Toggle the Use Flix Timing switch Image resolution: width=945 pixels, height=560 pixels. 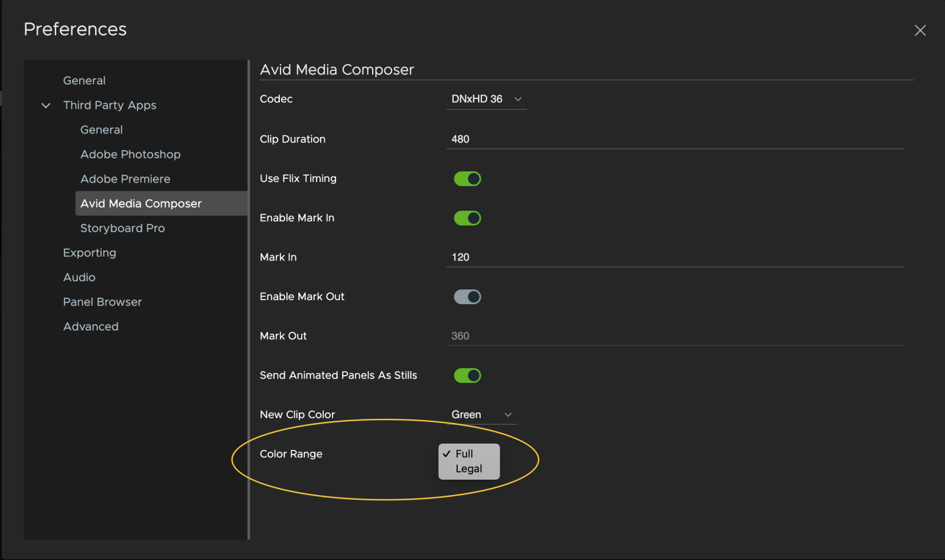[x=467, y=178]
